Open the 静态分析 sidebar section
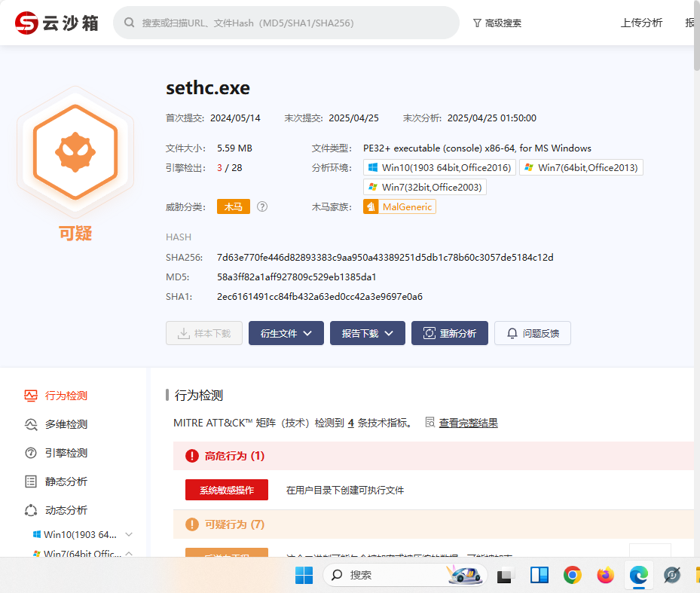 coord(66,481)
